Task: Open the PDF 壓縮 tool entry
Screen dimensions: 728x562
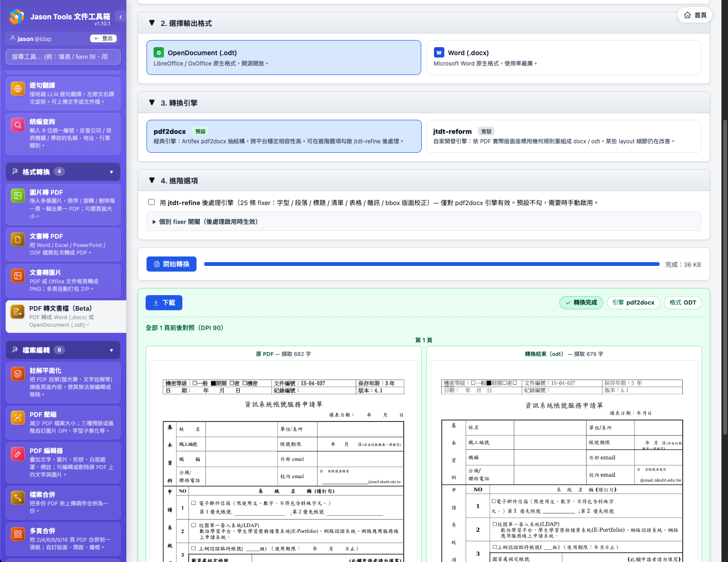Action: 63,422
